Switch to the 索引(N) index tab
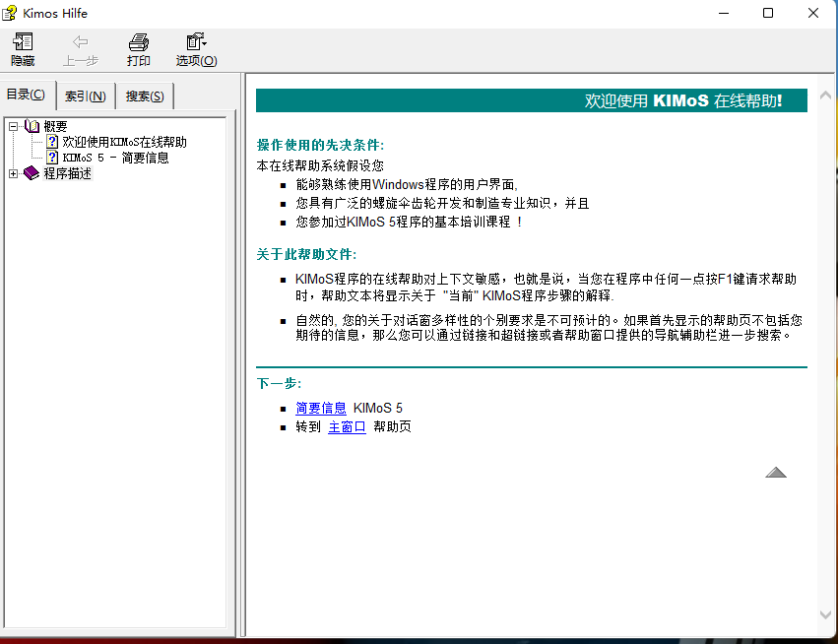 [86, 97]
